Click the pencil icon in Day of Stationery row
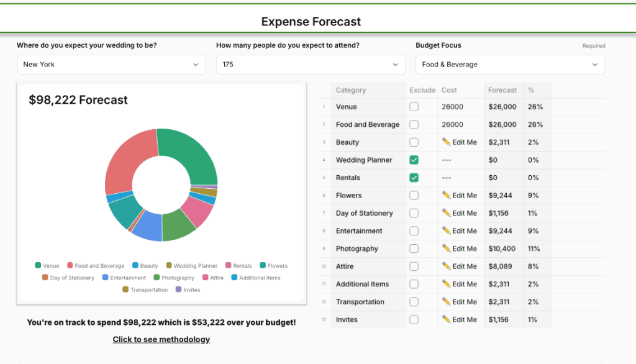Image resolution: width=636 pixels, height=364 pixels. click(446, 213)
